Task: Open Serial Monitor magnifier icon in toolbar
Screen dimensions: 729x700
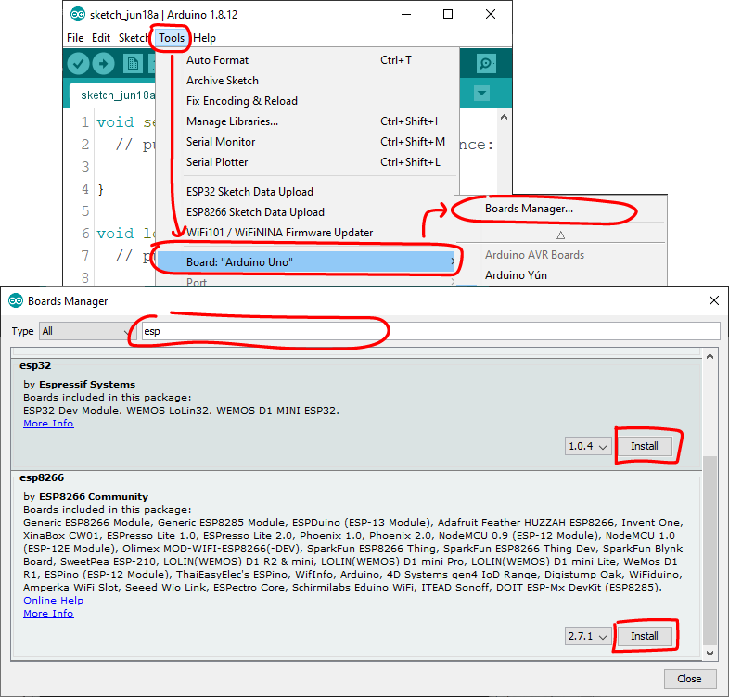Action: click(x=486, y=63)
